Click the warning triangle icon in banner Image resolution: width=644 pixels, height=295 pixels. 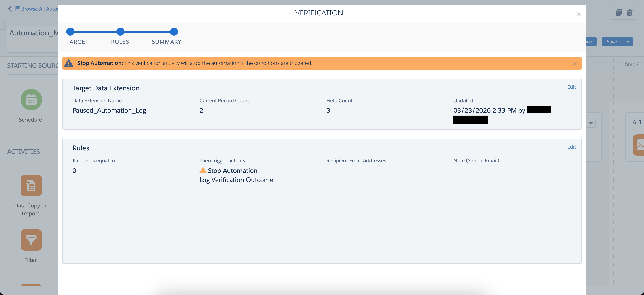[x=68, y=63]
